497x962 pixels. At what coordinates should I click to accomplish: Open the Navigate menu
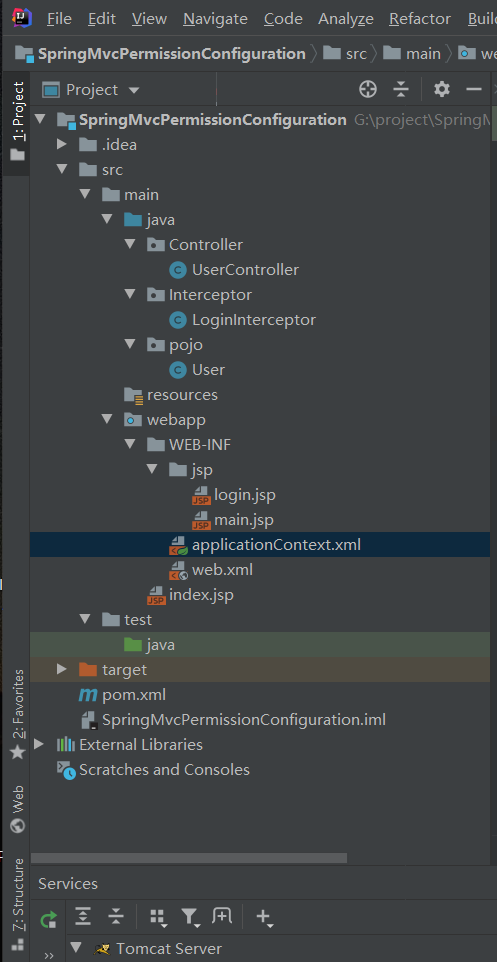click(x=215, y=19)
